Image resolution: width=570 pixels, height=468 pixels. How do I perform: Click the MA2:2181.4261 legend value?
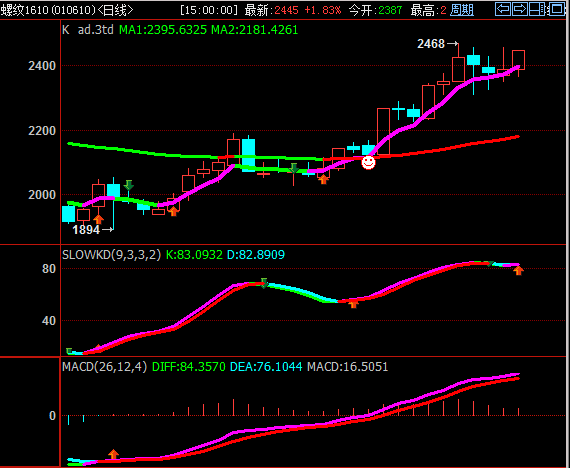pos(254,30)
